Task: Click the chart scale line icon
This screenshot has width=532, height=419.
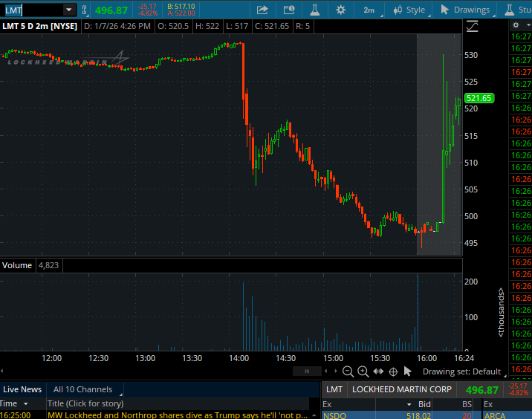Action: coord(472,27)
